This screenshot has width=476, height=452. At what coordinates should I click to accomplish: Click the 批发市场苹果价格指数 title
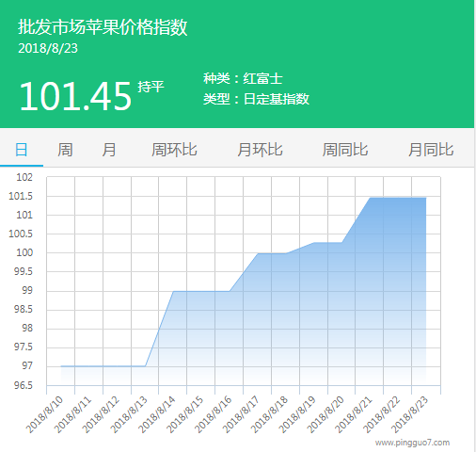point(103,27)
